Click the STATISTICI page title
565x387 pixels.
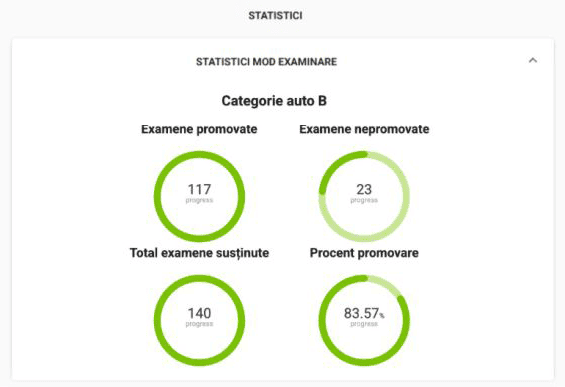(x=275, y=15)
